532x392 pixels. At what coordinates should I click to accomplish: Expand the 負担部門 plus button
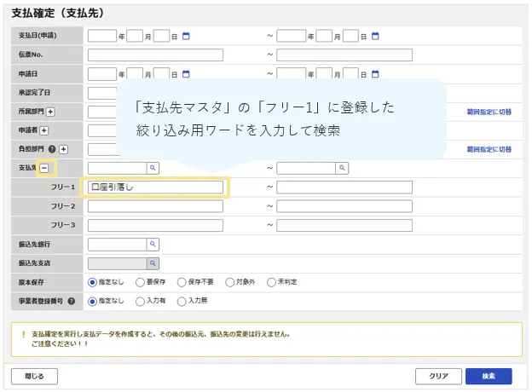(x=63, y=149)
